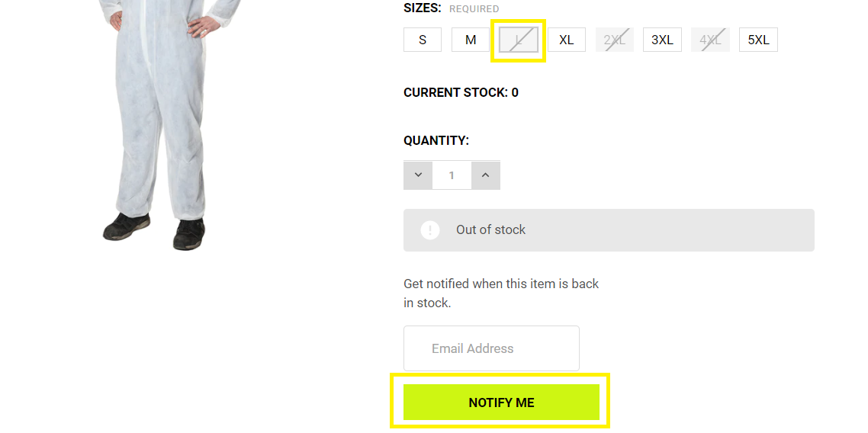The width and height of the screenshot is (868, 433).
Task: Decrease quantity with the down chevron
Action: (418, 175)
